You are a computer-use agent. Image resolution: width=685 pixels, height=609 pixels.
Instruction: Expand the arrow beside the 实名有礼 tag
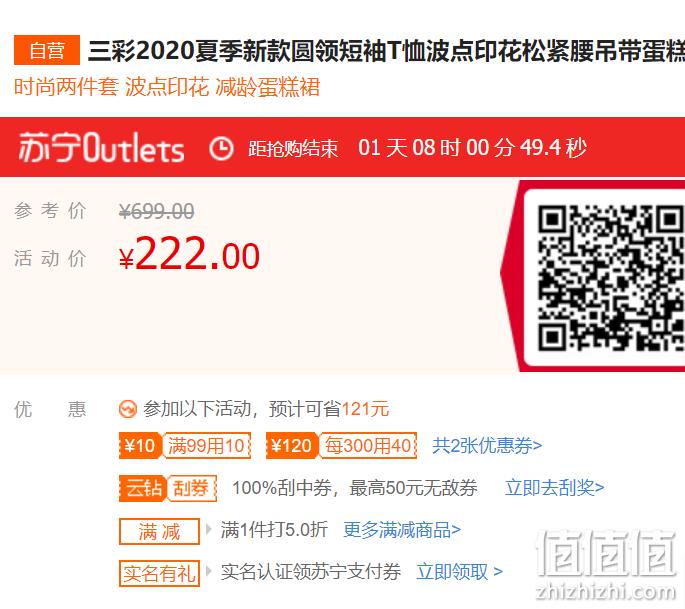coord(209,571)
